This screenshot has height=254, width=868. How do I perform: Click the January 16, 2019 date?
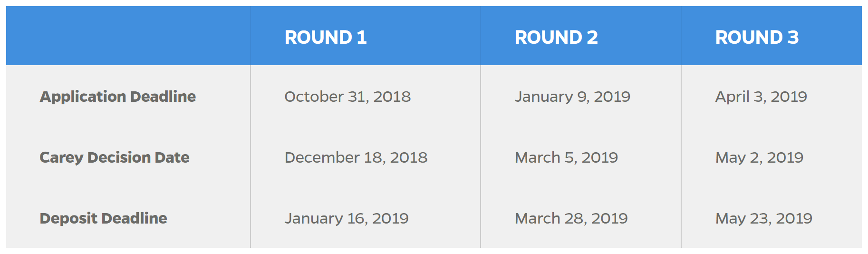tap(347, 218)
